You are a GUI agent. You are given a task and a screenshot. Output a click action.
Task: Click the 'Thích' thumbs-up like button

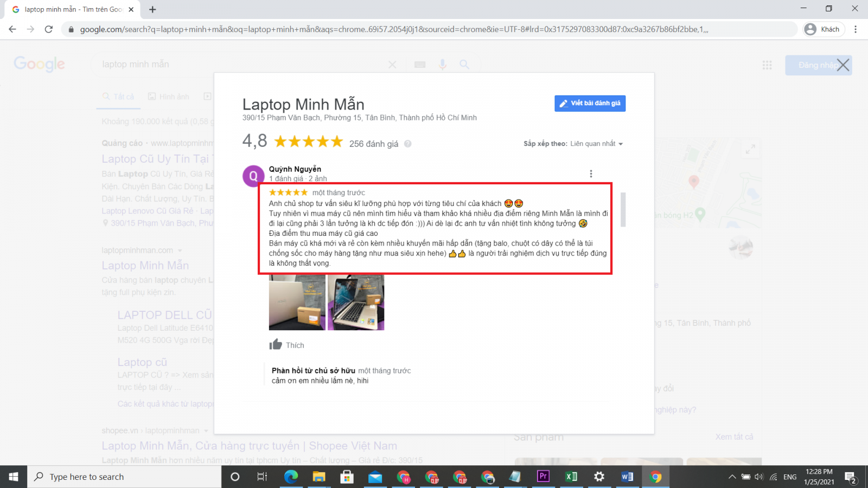point(286,345)
